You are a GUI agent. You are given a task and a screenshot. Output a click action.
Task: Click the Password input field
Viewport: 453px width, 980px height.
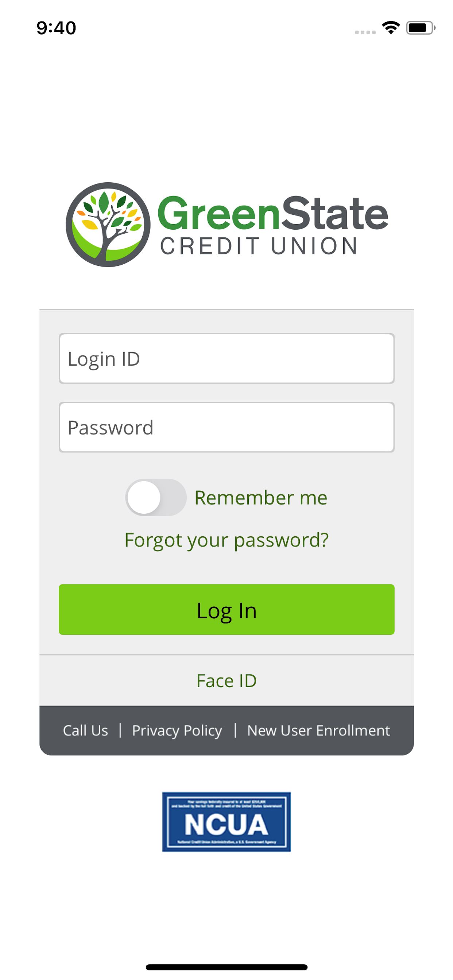click(x=226, y=427)
